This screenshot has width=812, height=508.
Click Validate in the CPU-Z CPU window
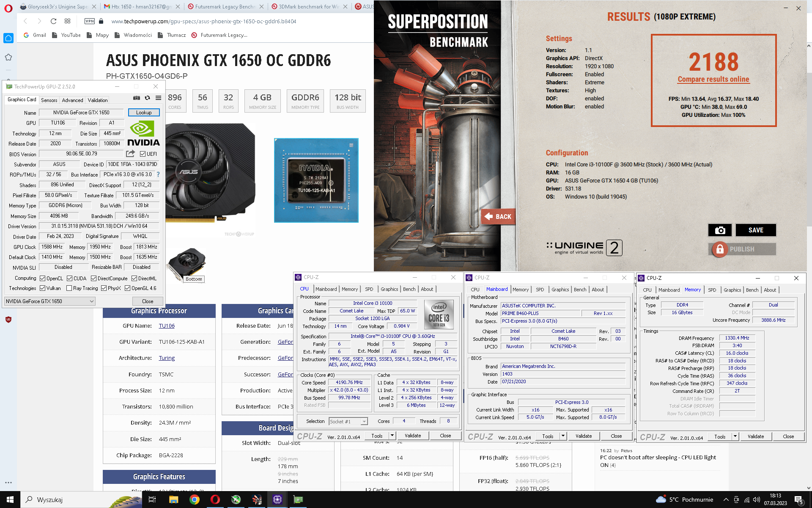[x=413, y=436]
